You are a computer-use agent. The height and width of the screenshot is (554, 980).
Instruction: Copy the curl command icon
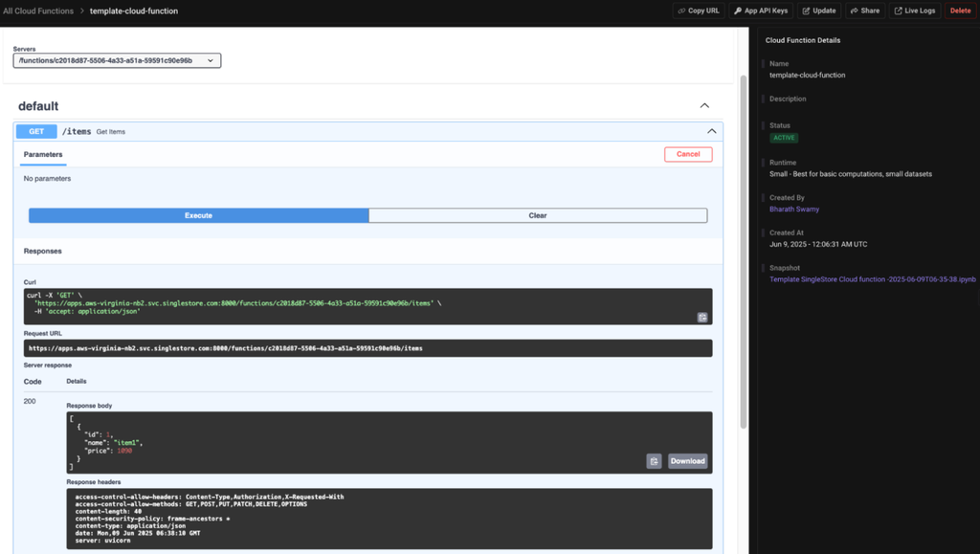[x=702, y=318]
